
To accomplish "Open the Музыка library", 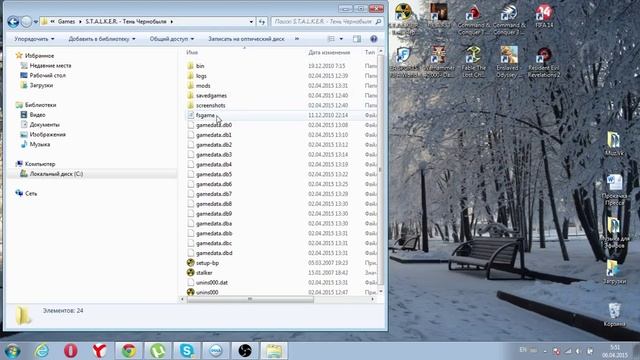I will (40, 144).
